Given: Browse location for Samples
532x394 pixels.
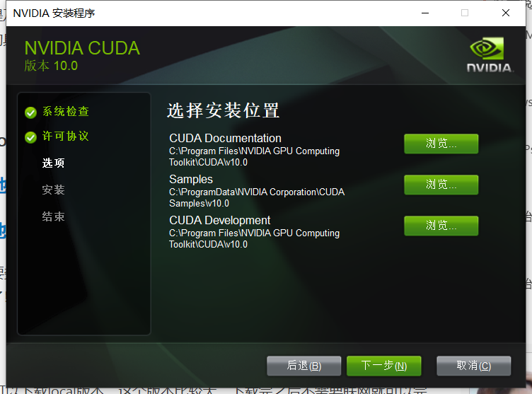Looking at the screenshot, I should coord(441,185).
